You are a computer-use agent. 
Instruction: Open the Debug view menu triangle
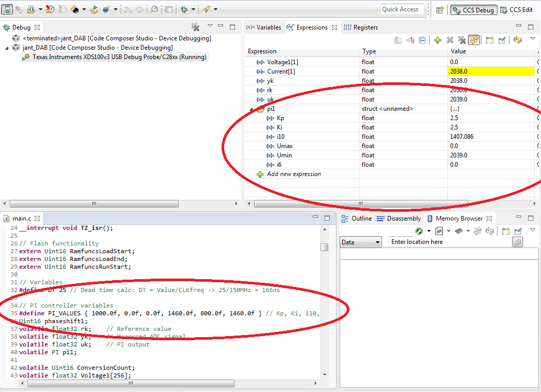(x=210, y=26)
